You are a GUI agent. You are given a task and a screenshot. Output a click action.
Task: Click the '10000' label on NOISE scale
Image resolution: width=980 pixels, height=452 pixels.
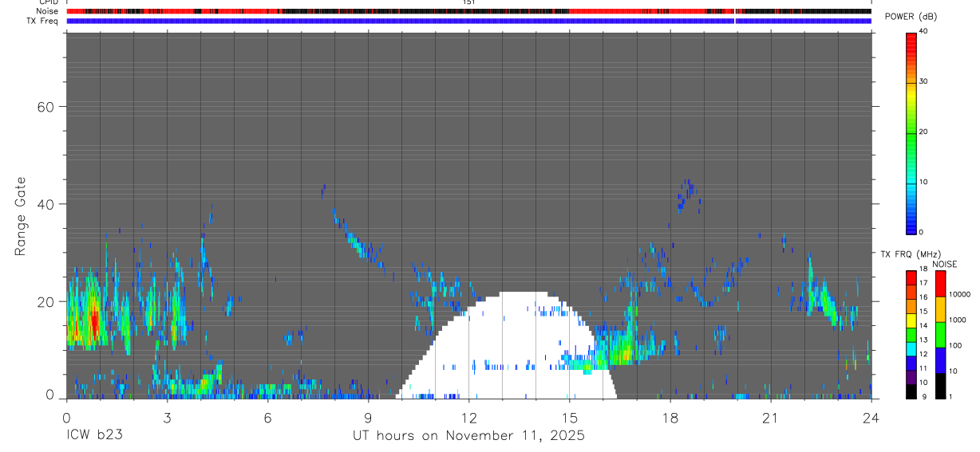point(959,294)
